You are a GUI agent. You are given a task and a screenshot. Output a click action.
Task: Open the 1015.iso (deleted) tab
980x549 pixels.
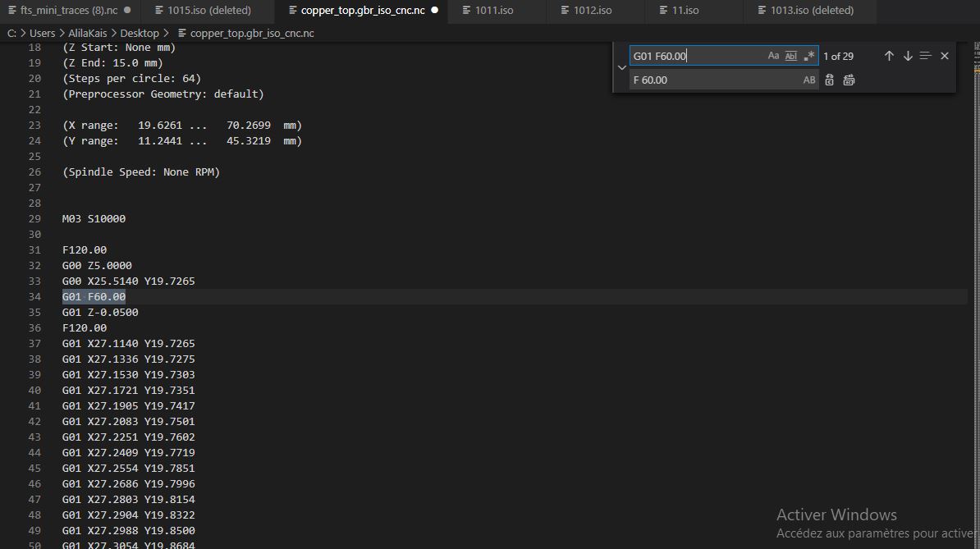208,10
